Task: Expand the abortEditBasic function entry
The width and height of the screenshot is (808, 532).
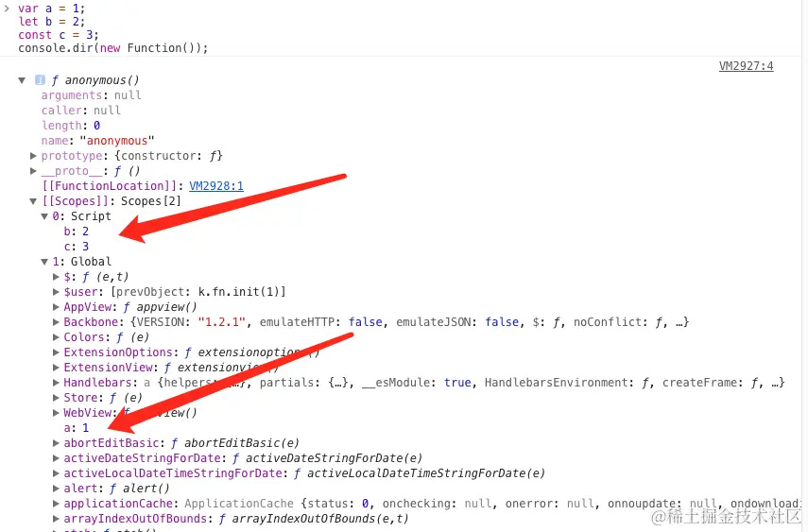Action: click(x=56, y=443)
